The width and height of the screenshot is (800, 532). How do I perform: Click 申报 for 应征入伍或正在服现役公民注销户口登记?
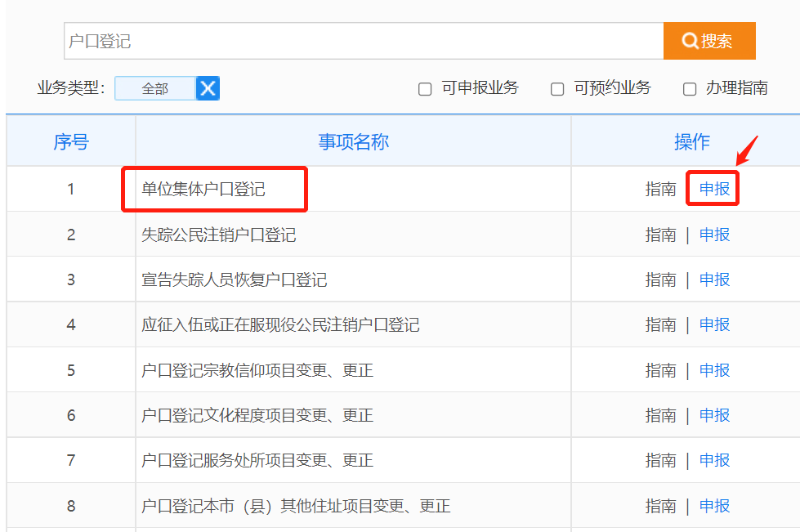click(714, 325)
